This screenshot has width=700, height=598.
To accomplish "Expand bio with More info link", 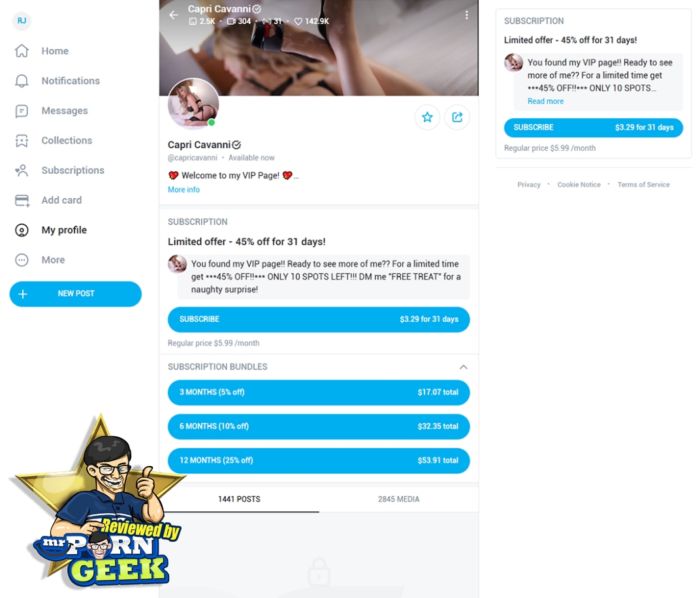I will (183, 190).
